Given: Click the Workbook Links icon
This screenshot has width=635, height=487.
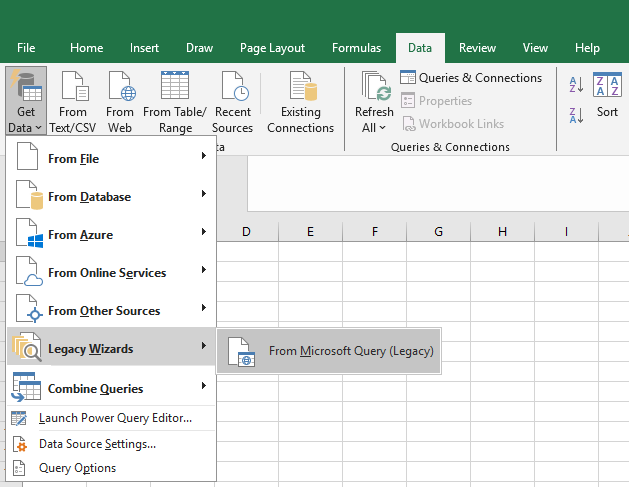Looking at the screenshot, I should (409, 123).
